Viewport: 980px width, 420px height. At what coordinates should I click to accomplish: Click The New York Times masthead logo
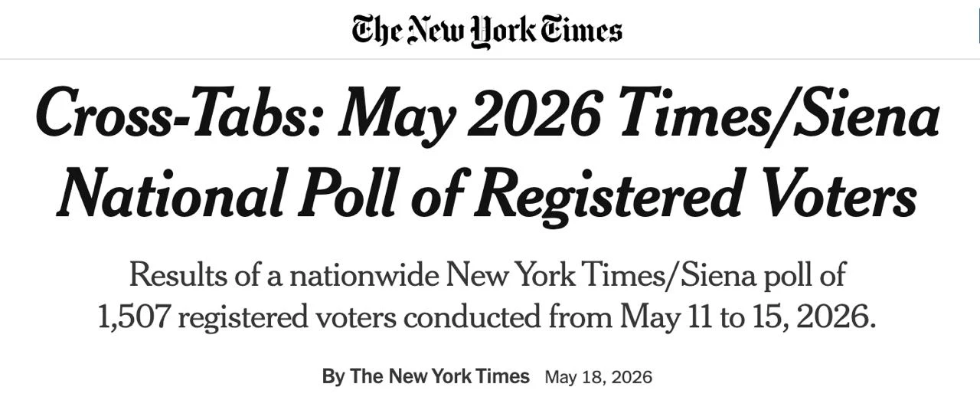(x=487, y=31)
